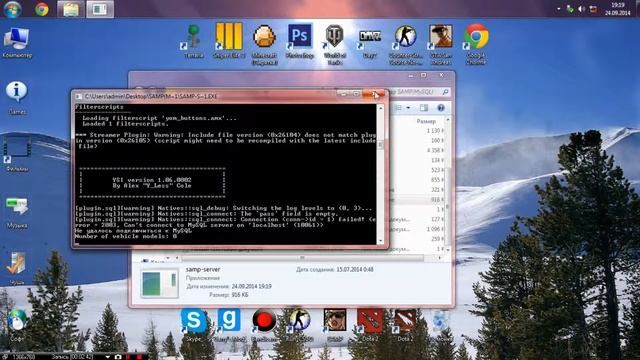Show hidden tray icons arrow
The height and width of the screenshot is (360, 640).
coord(558,9)
